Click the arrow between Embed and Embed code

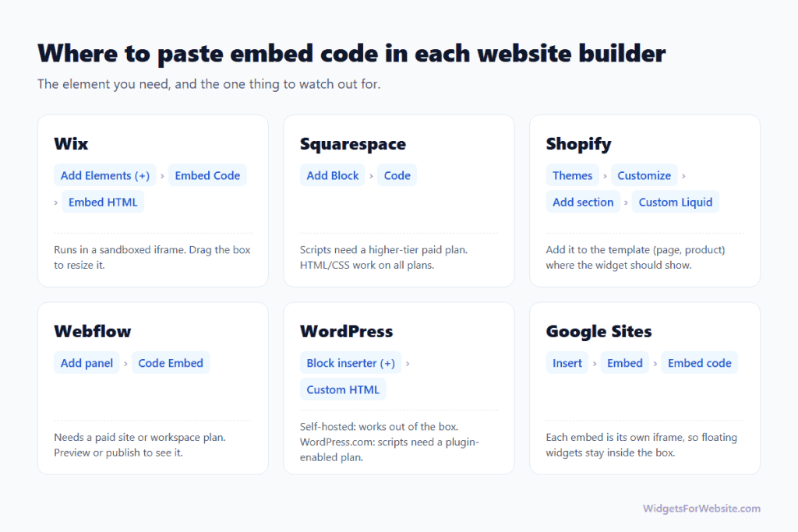coord(655,364)
